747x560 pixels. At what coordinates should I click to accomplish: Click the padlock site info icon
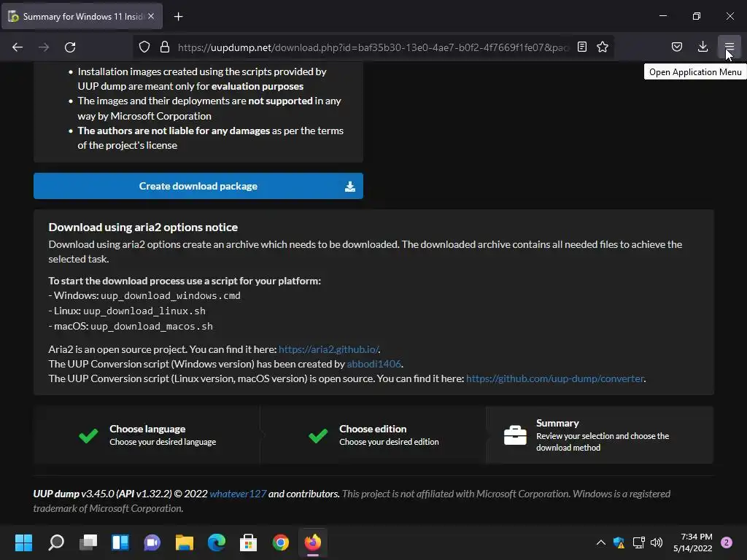point(165,47)
